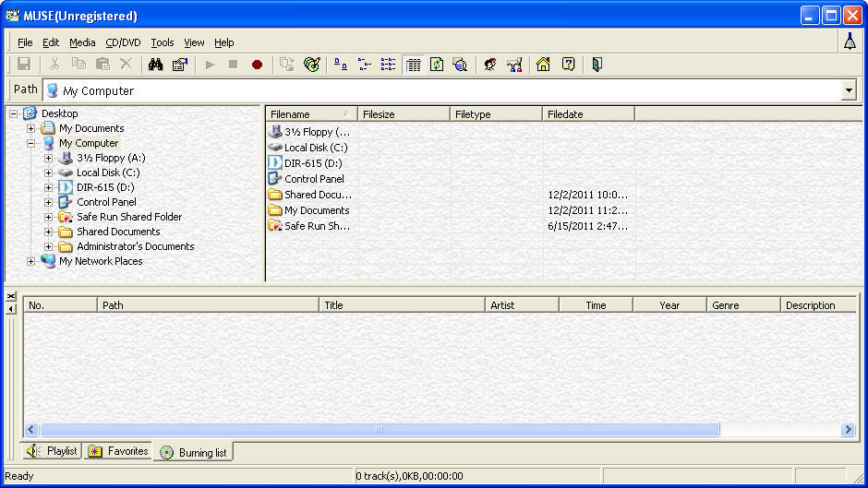Click the Exit door toolbar icon

pyautogui.click(x=597, y=65)
